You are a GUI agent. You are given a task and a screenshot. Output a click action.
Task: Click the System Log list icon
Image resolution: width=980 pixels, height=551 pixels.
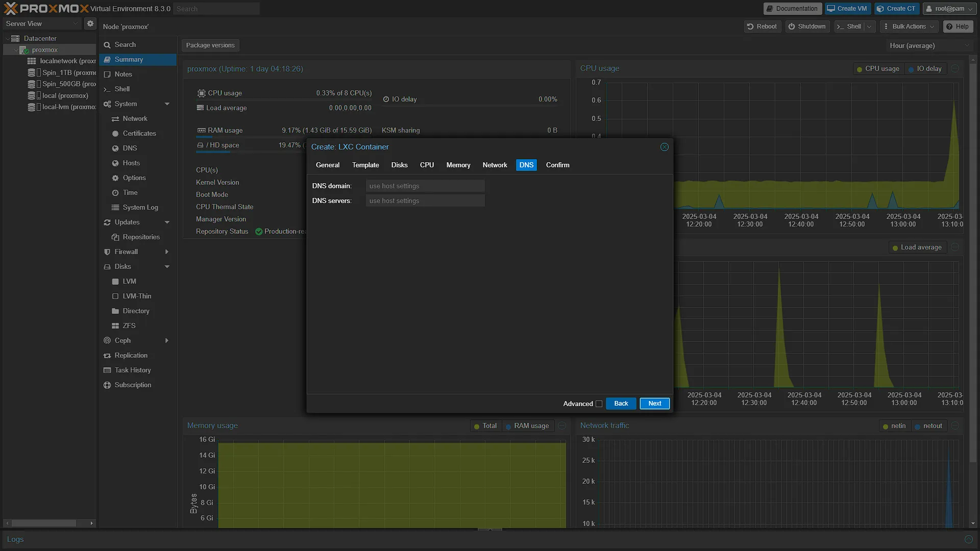tap(115, 208)
